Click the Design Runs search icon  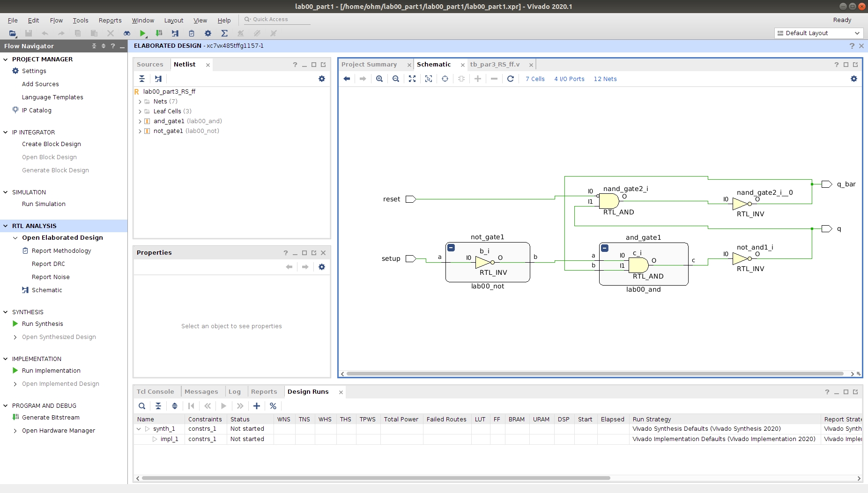pyautogui.click(x=142, y=406)
